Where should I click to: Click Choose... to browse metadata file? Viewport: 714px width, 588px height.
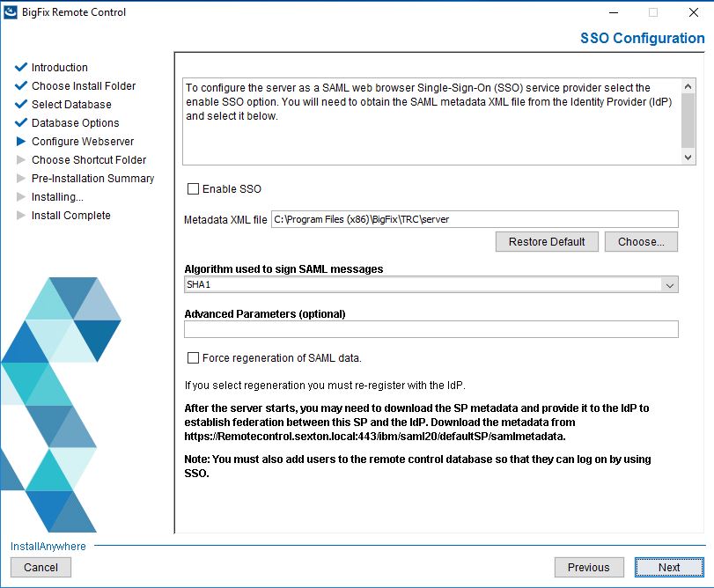(x=641, y=242)
